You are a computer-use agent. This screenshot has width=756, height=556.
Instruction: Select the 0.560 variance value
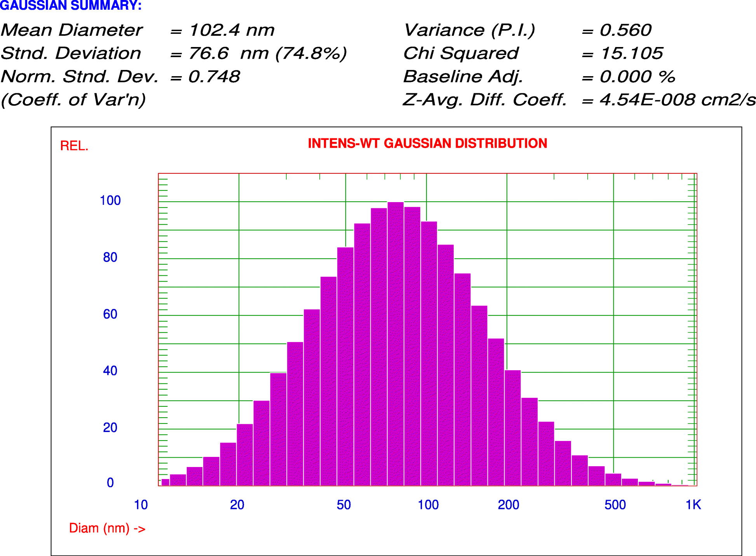626,30
